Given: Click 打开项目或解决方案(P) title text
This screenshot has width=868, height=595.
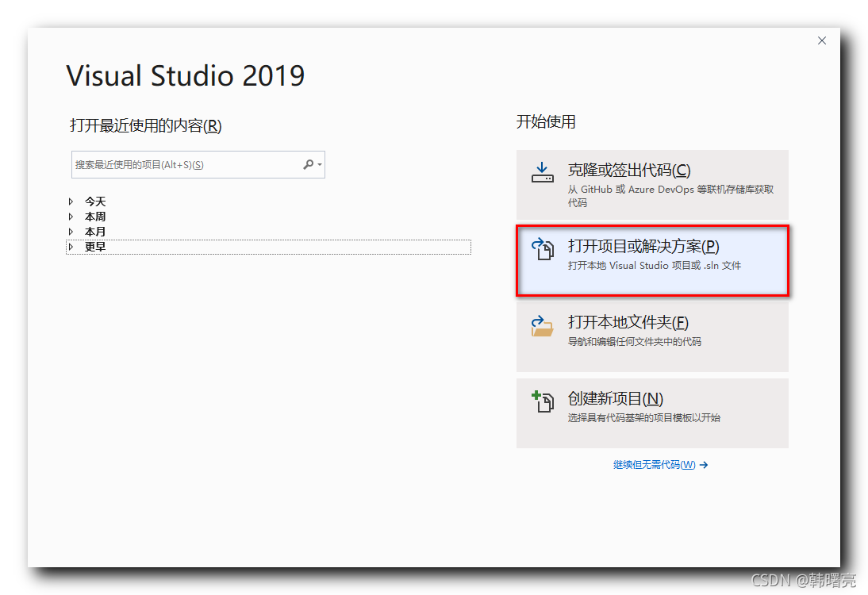Looking at the screenshot, I should click(x=643, y=246).
